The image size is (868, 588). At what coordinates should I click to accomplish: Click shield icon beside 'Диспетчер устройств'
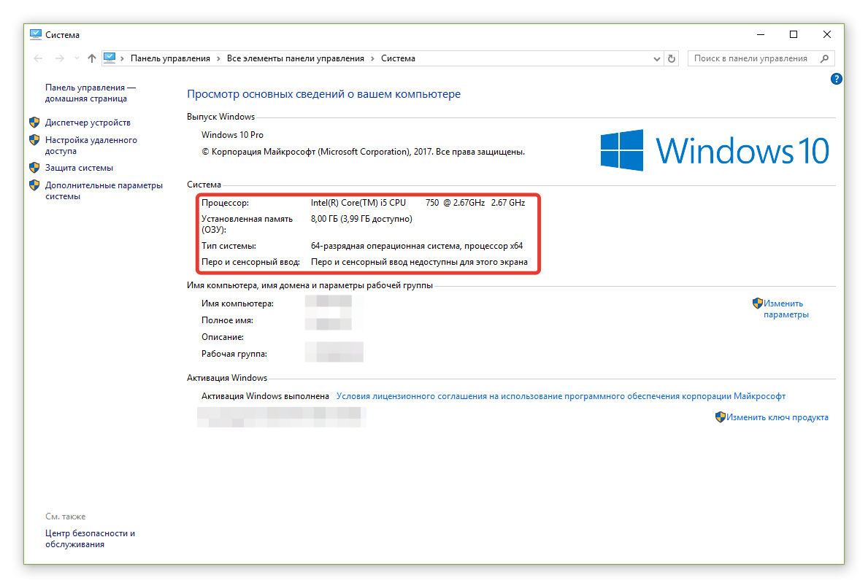pos(34,123)
